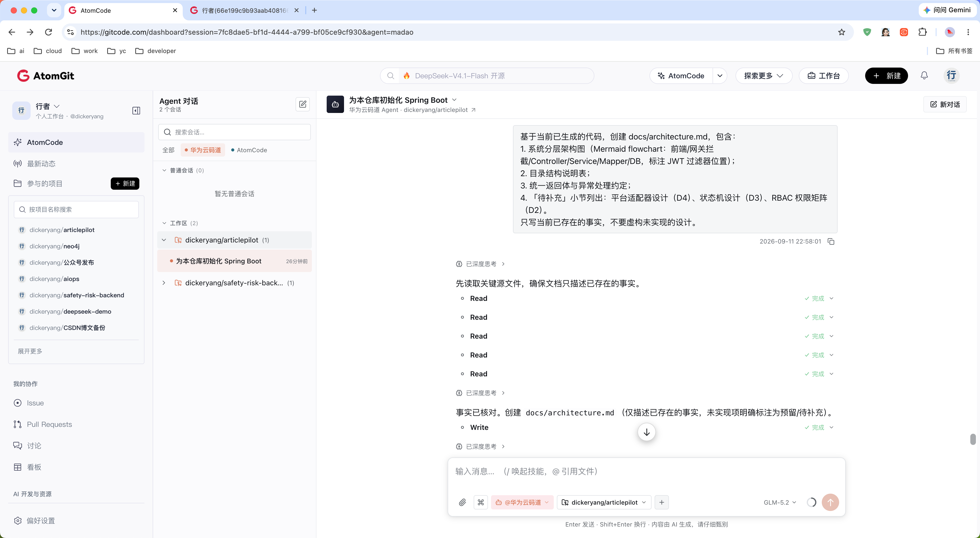Switch to the 行者 browser tab
This screenshot has height=538, width=980.
(x=245, y=10)
